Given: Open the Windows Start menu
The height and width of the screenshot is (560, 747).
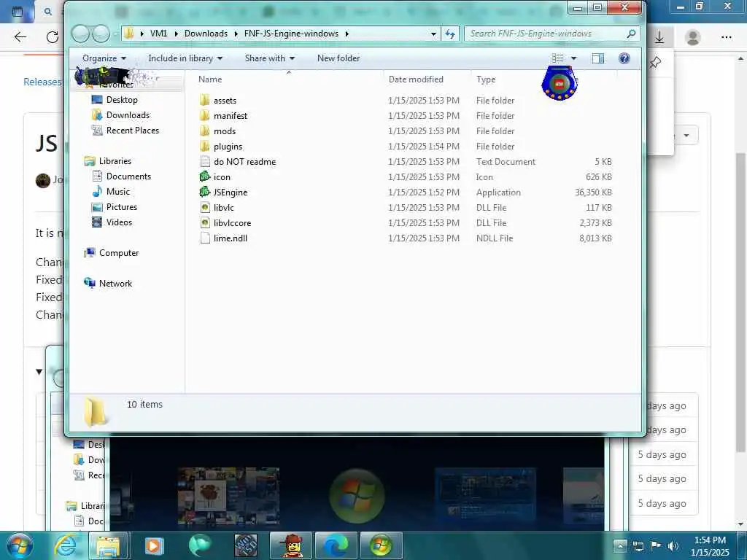Looking at the screenshot, I should pyautogui.click(x=19, y=545).
